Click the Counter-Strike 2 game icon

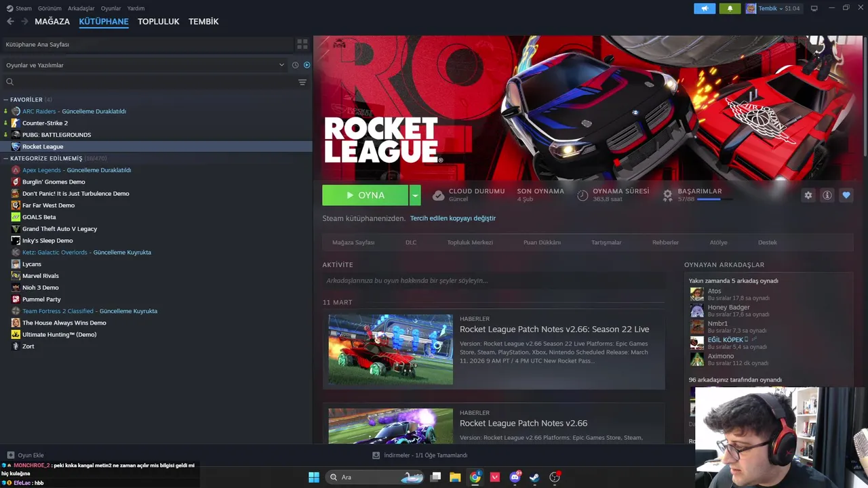[x=16, y=123]
